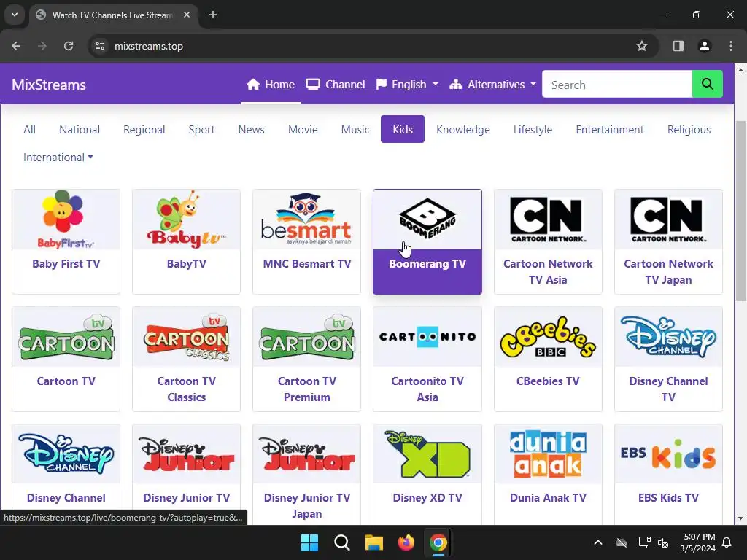Screen dimensions: 747x560
Task: Show hidden system tray icons
Action: pos(598,542)
